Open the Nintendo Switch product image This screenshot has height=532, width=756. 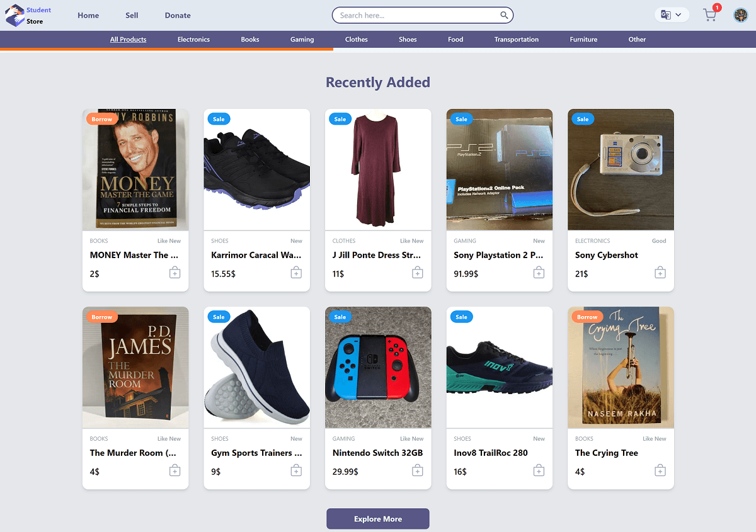pos(378,367)
